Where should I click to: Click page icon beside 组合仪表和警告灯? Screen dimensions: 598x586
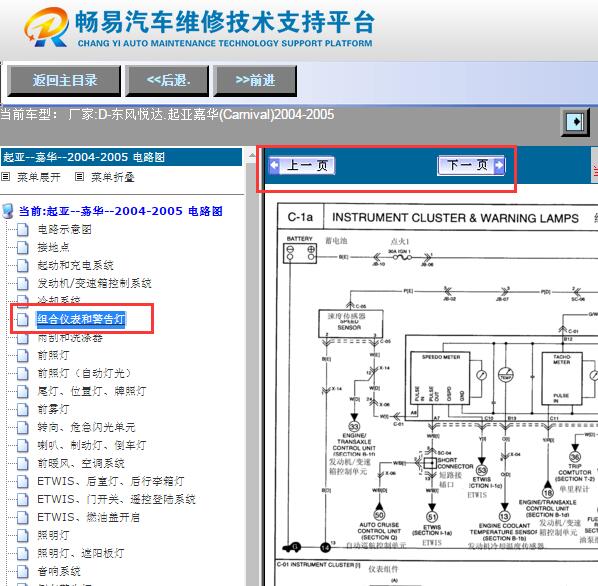click(x=23, y=319)
